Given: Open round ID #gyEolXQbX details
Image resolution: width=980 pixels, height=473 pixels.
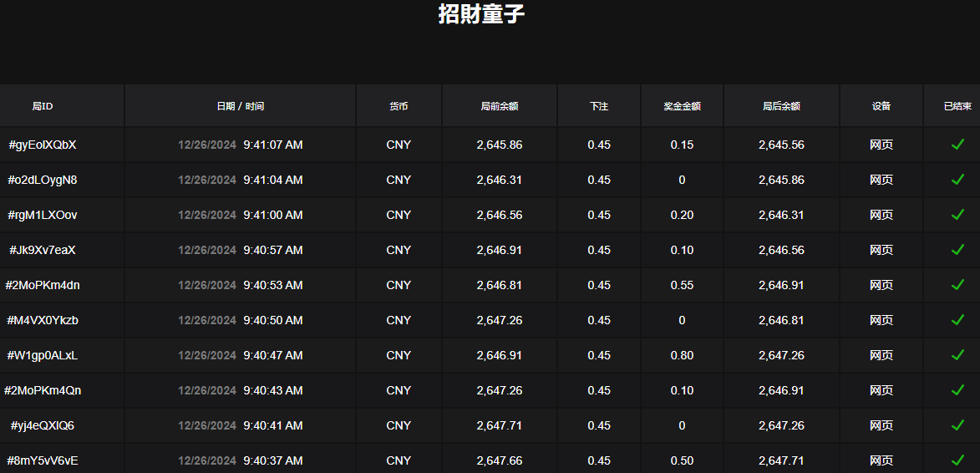Looking at the screenshot, I should [x=43, y=145].
